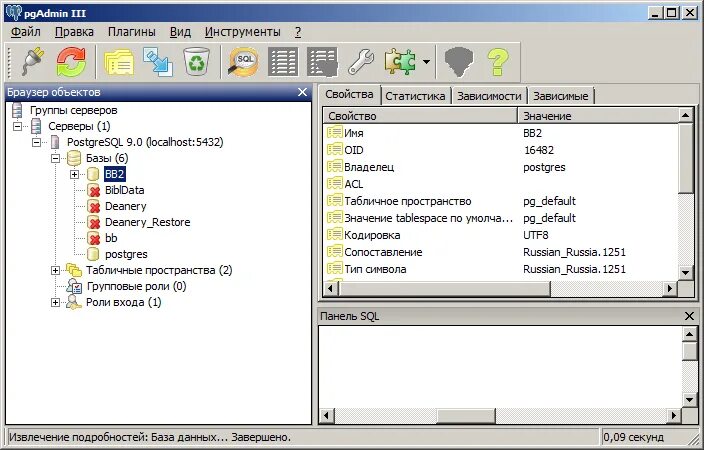This screenshot has height=450, width=704.
Task: Click properties list scroll down arrow
Action: (x=686, y=272)
